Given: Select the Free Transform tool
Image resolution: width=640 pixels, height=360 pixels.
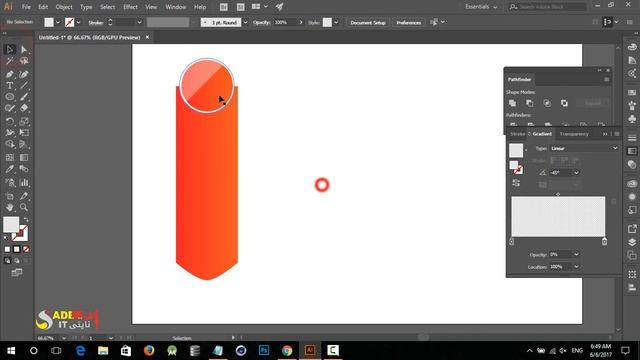Looking at the screenshot, I should point(24,133).
